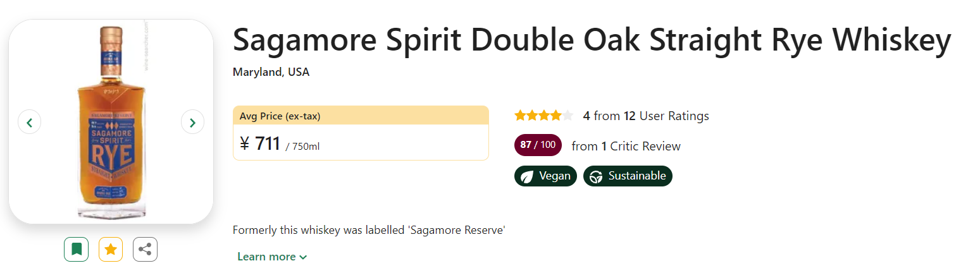
Task: Click the sprout icon in Sustainable badge
Action: (x=595, y=176)
